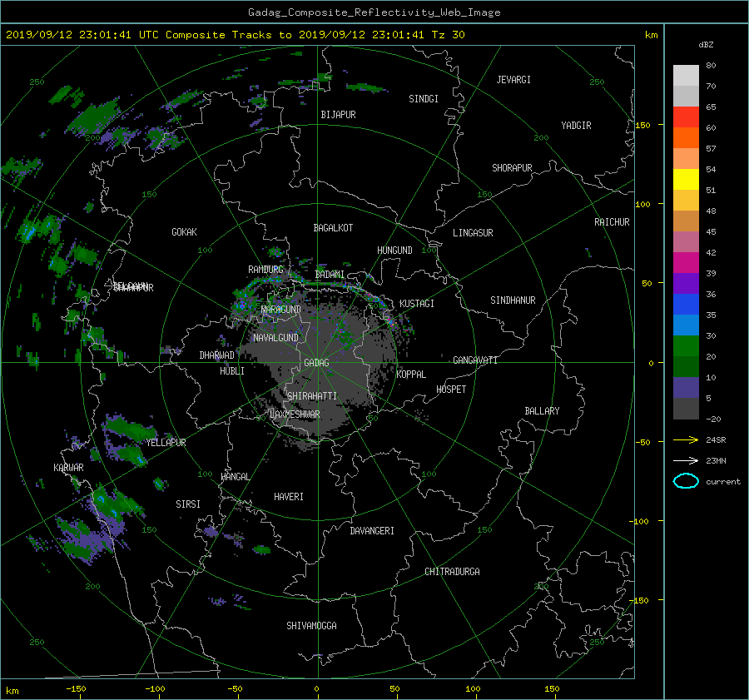
Task: Pick the magenta 39-42 dBZ legend swatch
Action: (x=686, y=262)
